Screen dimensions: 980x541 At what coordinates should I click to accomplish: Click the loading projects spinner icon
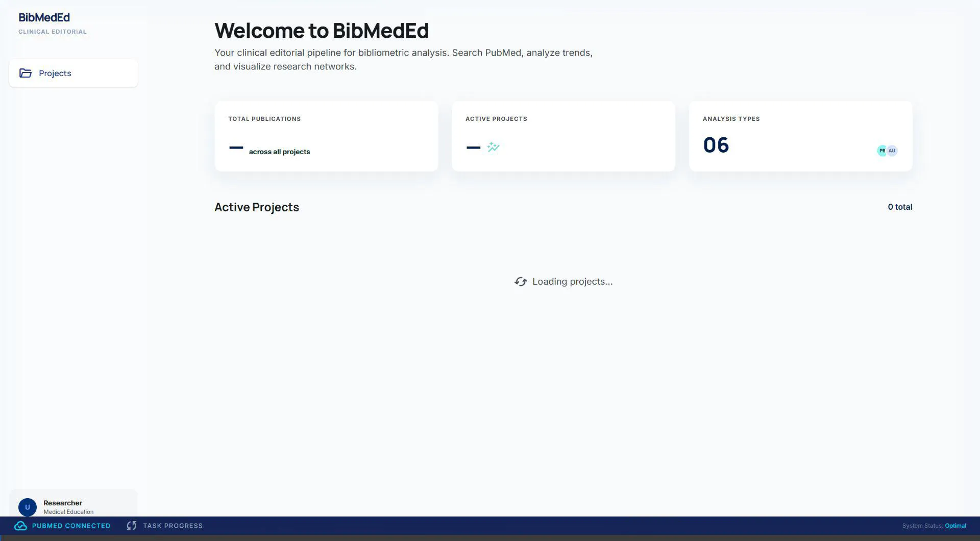point(521,282)
